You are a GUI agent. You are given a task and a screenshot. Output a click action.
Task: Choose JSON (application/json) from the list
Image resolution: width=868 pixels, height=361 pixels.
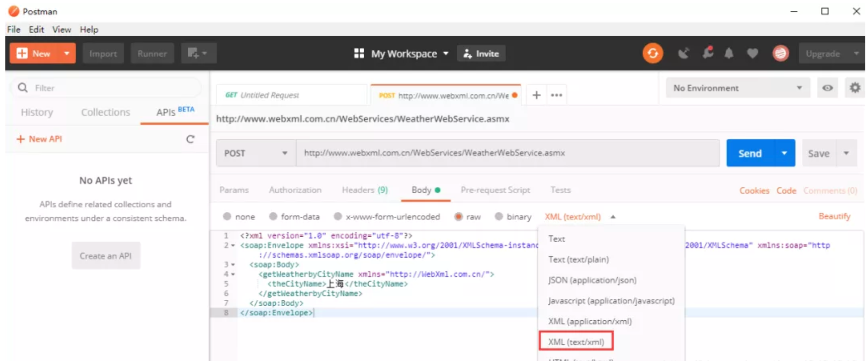tap(611, 280)
